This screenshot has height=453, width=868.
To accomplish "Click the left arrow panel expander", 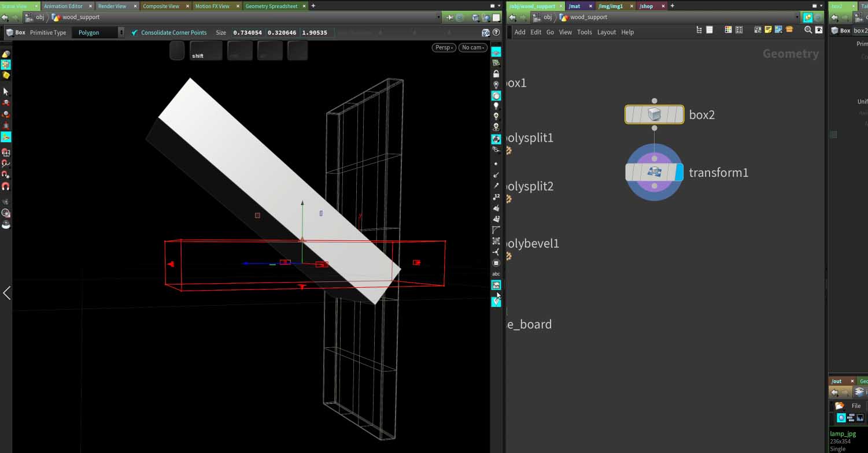I will tap(7, 293).
